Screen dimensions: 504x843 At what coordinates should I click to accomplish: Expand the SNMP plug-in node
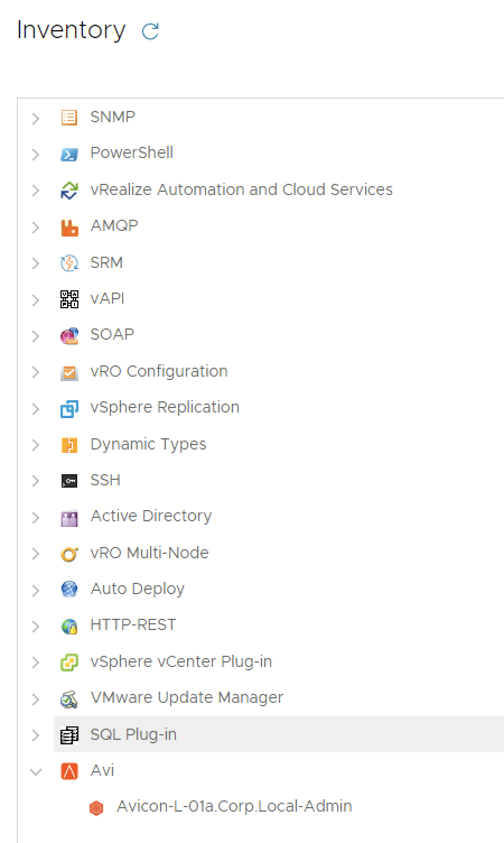[35, 118]
